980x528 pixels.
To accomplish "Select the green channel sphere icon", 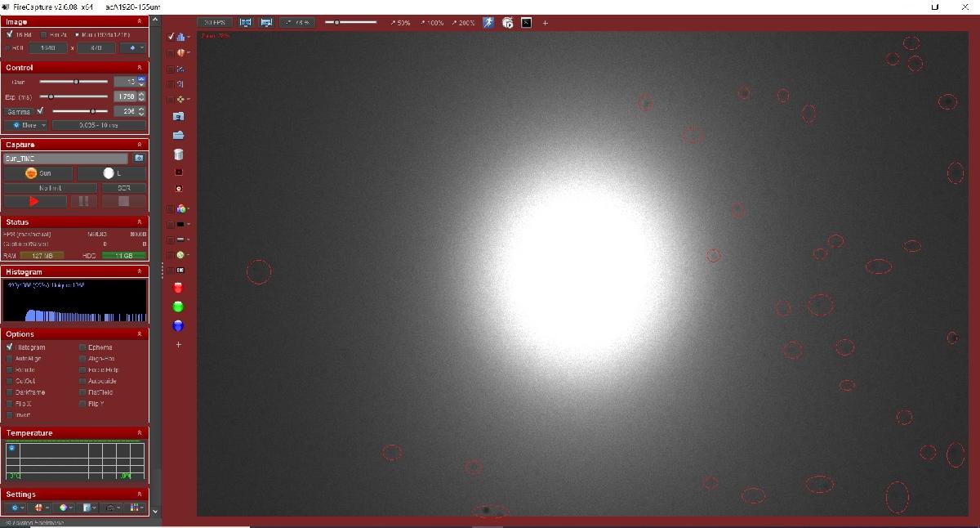I will 179,307.
